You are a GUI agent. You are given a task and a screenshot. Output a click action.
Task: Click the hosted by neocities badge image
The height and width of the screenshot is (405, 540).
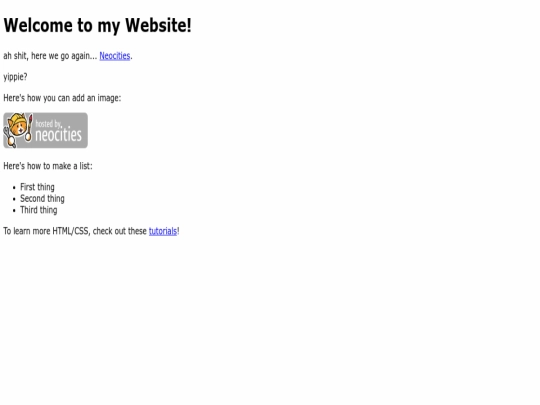(x=45, y=131)
